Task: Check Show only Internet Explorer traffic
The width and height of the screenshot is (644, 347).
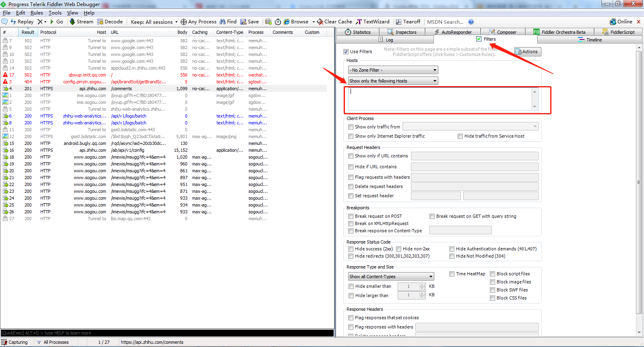Action: coord(351,136)
